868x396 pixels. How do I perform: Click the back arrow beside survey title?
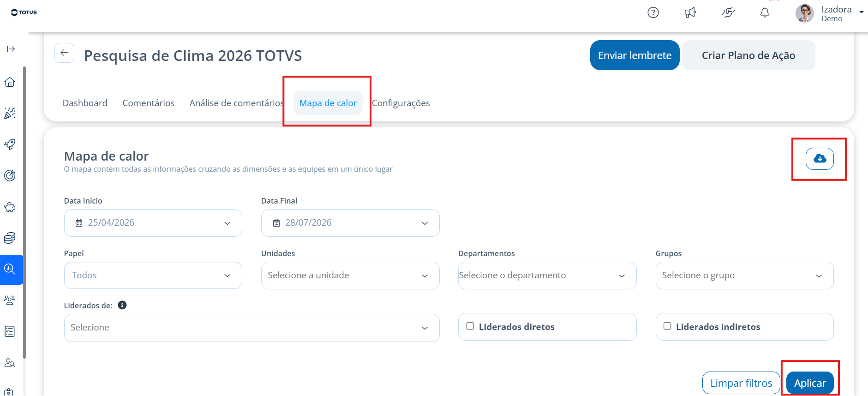(64, 53)
